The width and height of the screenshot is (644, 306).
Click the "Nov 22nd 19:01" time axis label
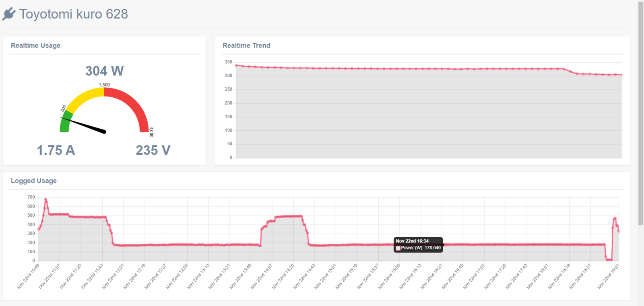point(609,276)
